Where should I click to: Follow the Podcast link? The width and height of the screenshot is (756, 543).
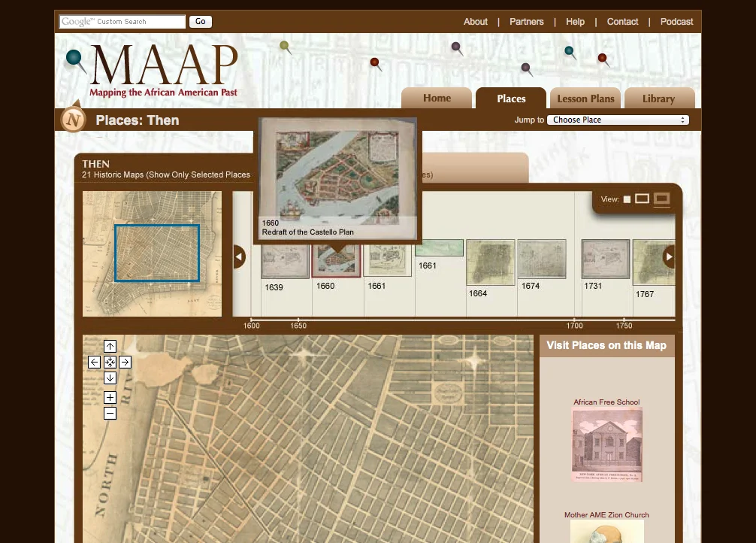pyautogui.click(x=676, y=22)
